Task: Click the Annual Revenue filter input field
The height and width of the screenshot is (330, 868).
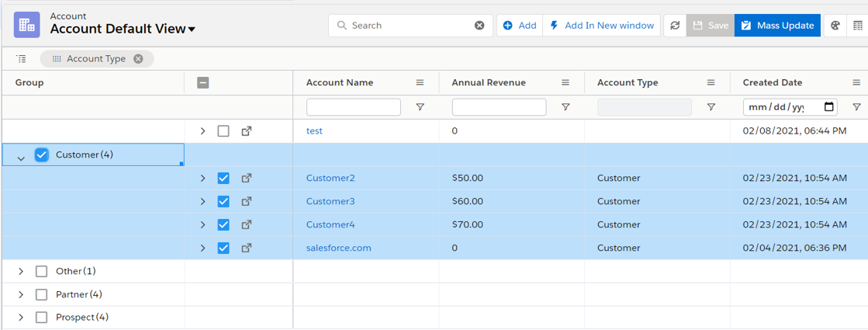Action: tap(499, 107)
